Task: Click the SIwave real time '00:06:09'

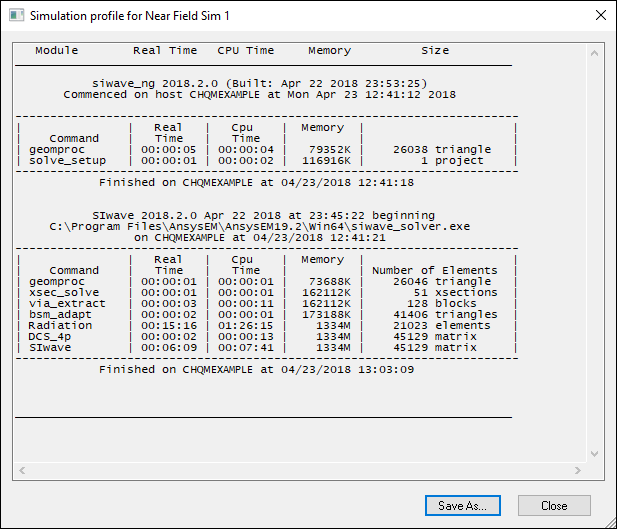Action: click(169, 348)
